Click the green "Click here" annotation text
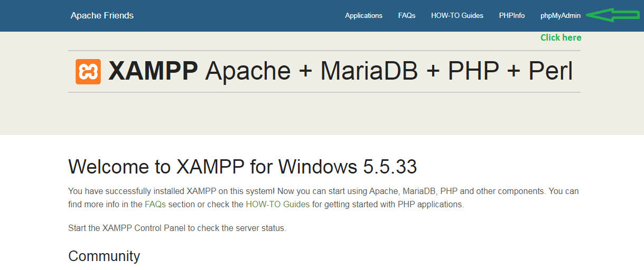 [561, 37]
